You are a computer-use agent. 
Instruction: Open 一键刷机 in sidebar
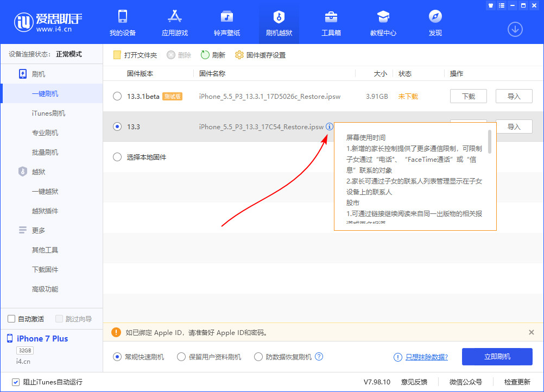coord(52,93)
